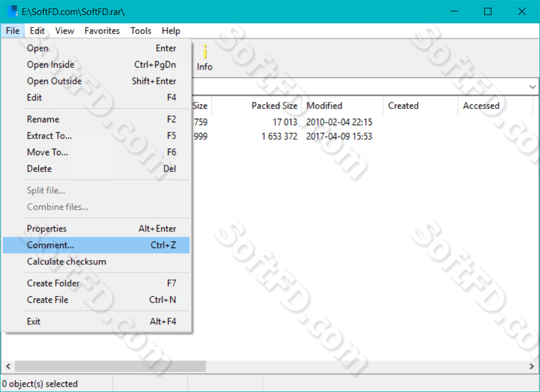This screenshot has height=392, width=540.
Task: Close the 7-Zip window
Action: pos(522,11)
